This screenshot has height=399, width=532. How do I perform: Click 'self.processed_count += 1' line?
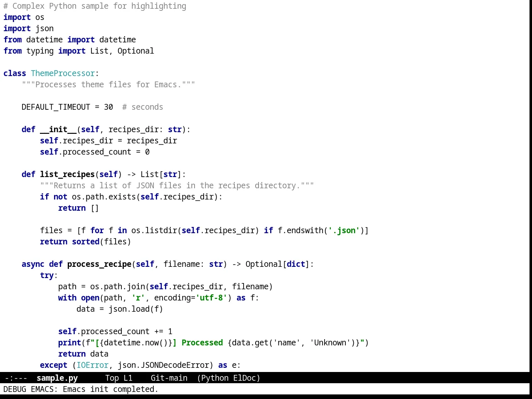pos(116,331)
